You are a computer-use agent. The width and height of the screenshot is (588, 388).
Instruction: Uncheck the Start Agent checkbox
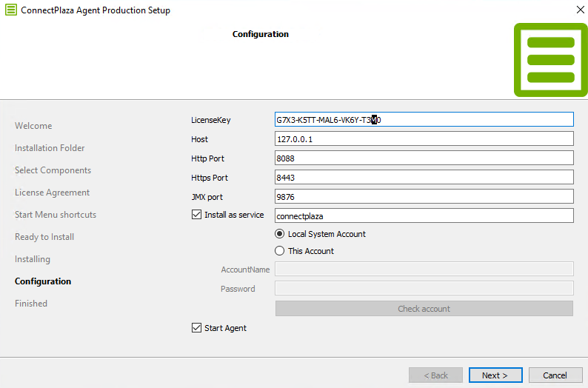[x=196, y=327]
